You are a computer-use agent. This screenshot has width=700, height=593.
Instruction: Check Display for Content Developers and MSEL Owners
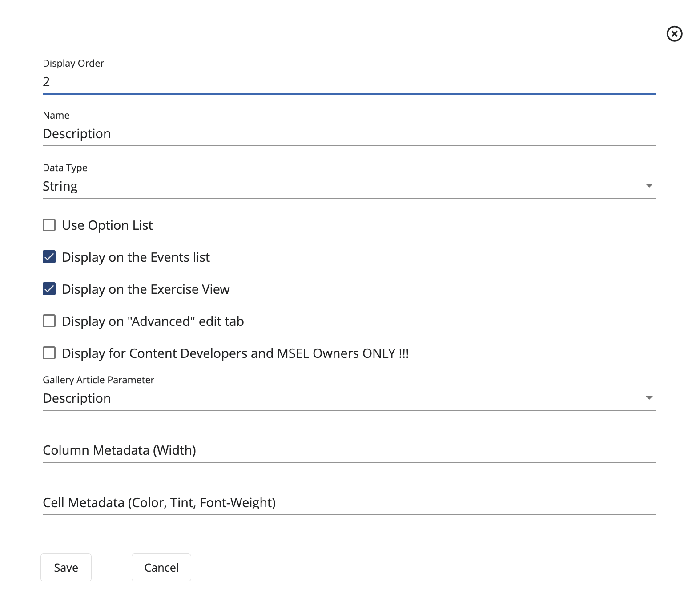coord(49,353)
